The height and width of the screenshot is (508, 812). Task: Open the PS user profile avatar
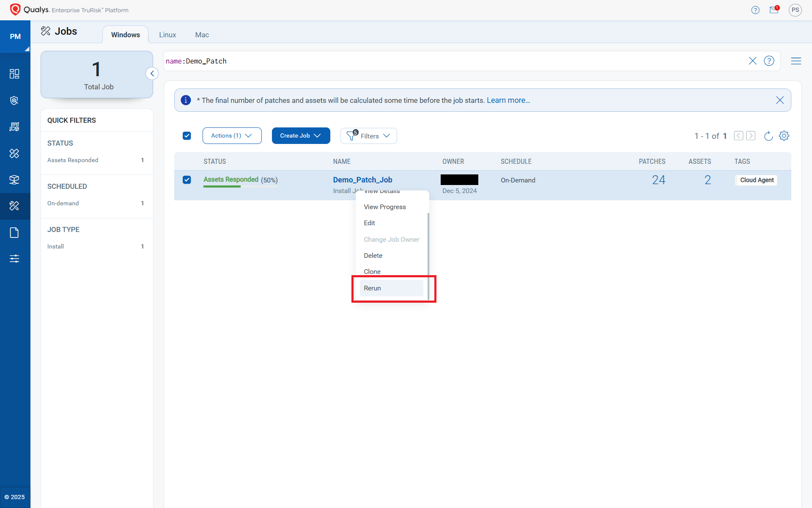click(x=795, y=10)
